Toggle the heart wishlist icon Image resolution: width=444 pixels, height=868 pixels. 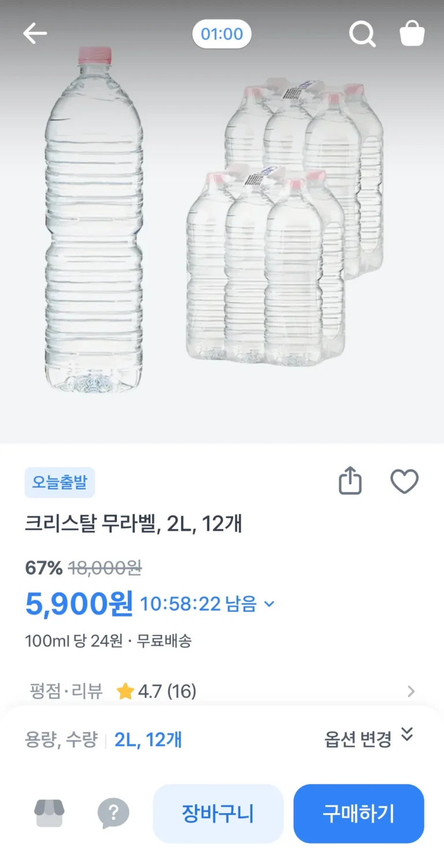coord(404,482)
